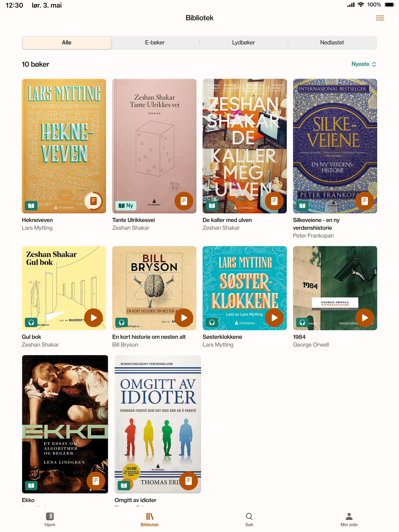
Task: Switch filter to E-bøker
Action: 155,43
